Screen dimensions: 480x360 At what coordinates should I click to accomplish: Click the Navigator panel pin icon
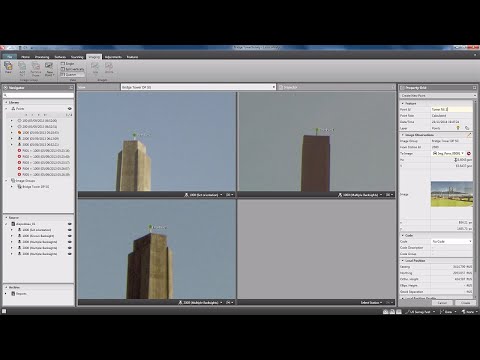71,88
